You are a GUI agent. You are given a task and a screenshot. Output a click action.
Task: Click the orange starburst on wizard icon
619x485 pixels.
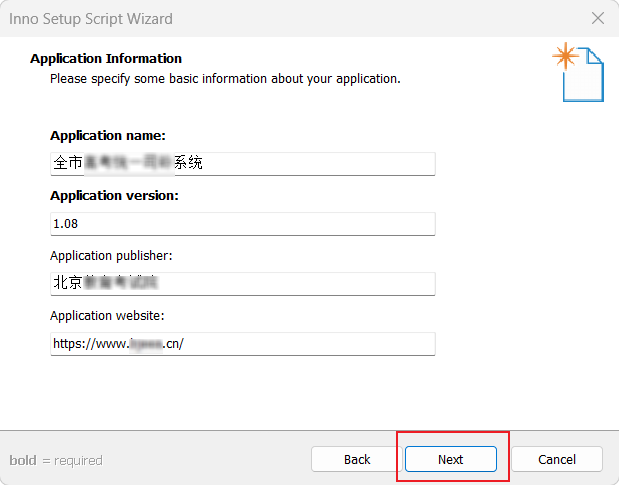pyautogui.click(x=565, y=56)
